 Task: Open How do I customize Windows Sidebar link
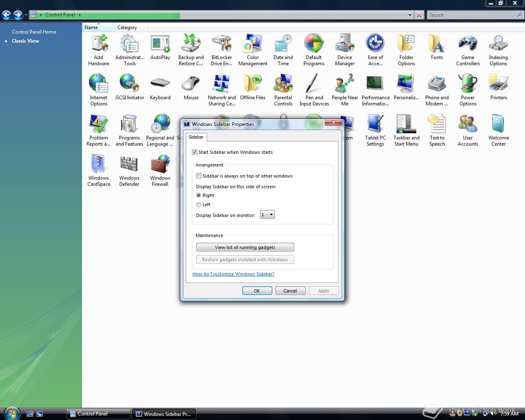233,274
